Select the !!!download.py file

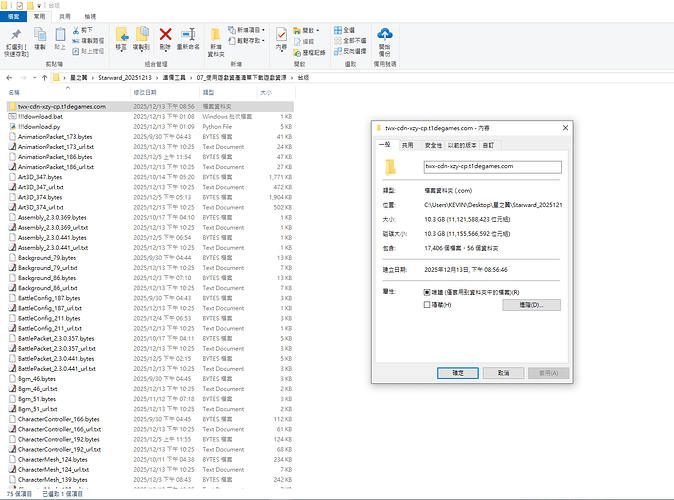point(42,128)
